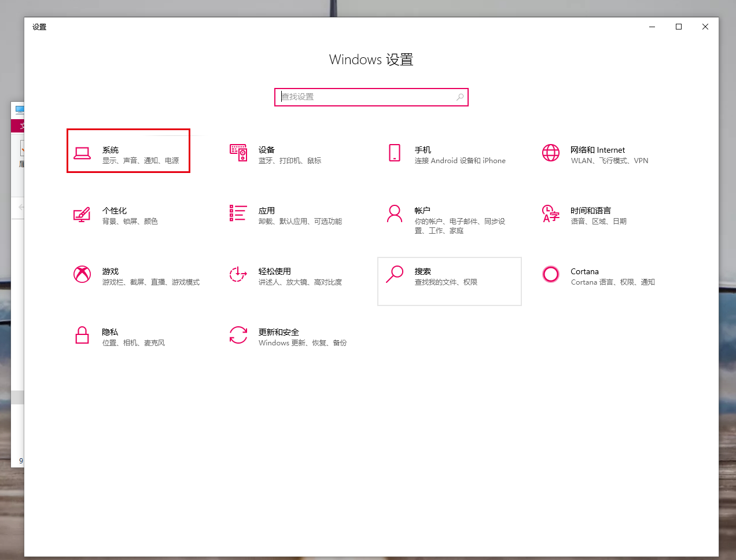Click the 设置 window title text
Viewport: 736px width, 560px height.
[x=39, y=27]
